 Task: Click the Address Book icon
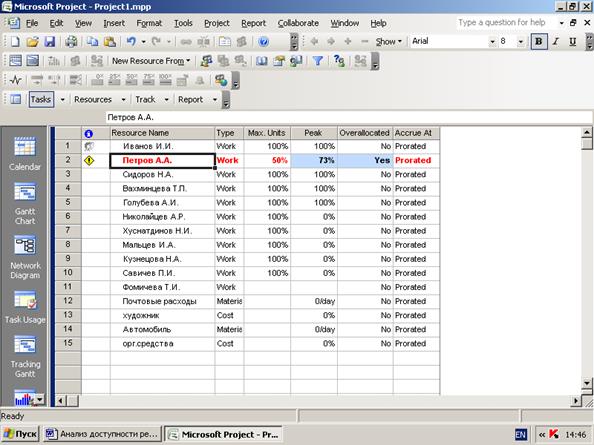(x=262, y=61)
